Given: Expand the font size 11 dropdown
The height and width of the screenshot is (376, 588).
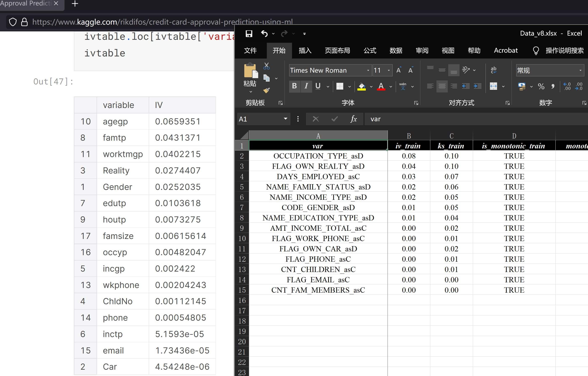Looking at the screenshot, I should [x=389, y=70].
